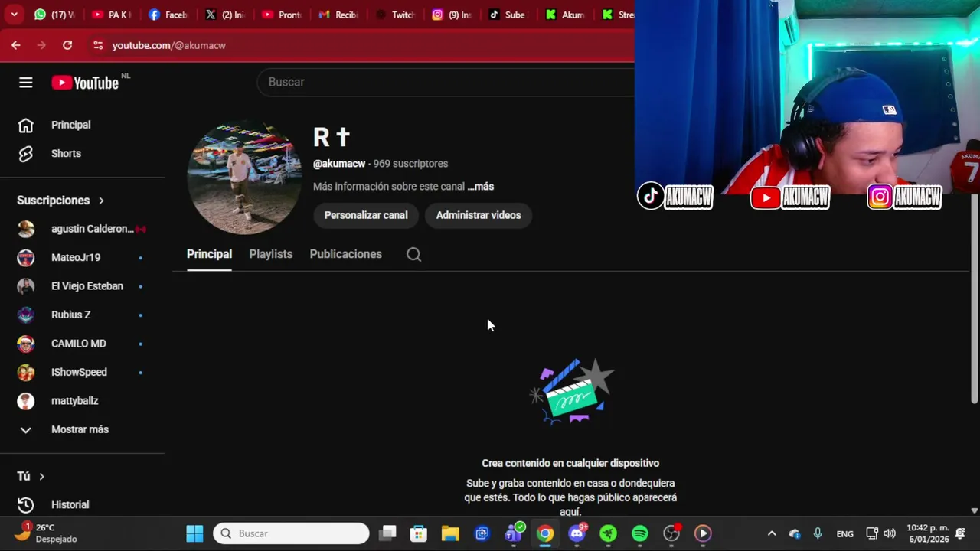
Task: Switch to the X (Twitter) tab
Action: 225,15
